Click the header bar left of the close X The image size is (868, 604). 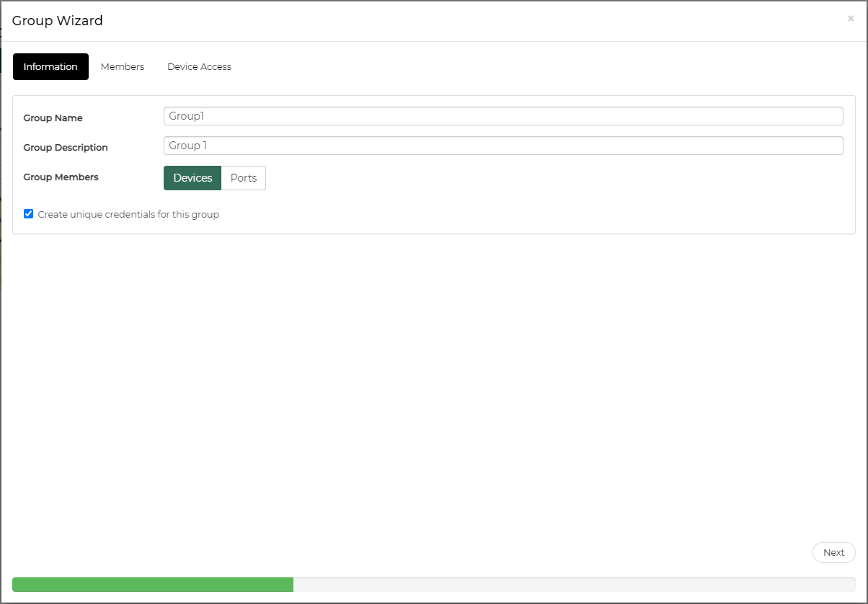click(x=505, y=21)
